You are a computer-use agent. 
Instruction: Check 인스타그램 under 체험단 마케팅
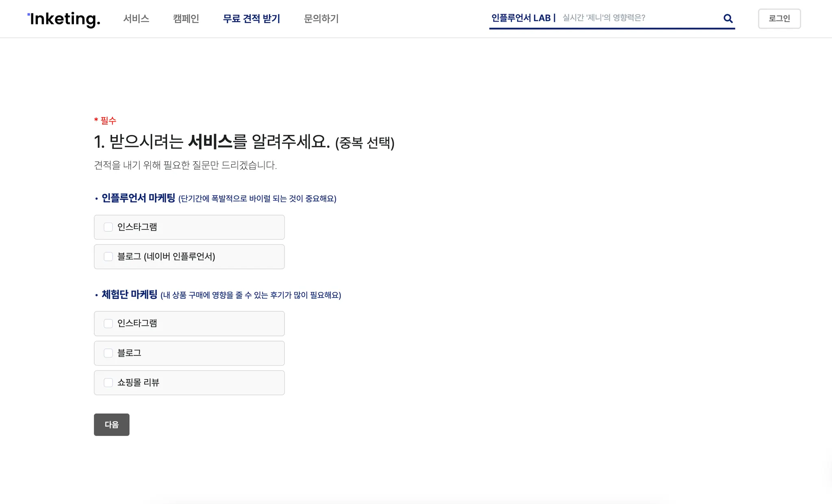click(x=108, y=324)
